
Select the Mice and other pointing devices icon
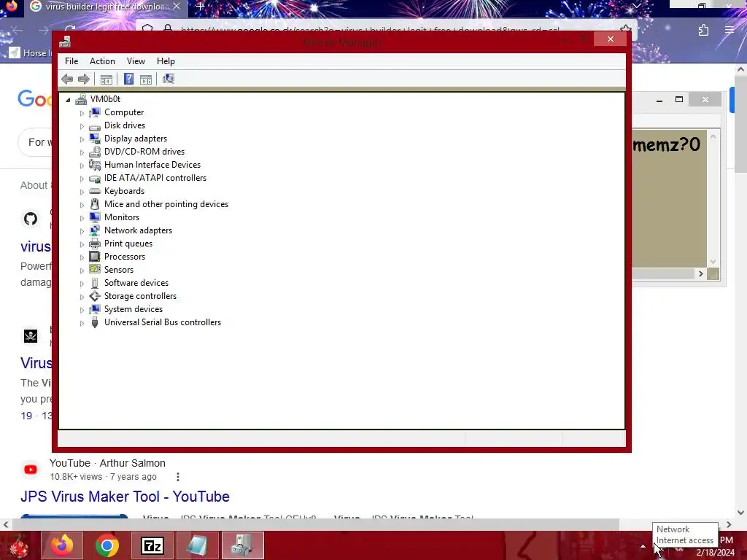coord(95,204)
